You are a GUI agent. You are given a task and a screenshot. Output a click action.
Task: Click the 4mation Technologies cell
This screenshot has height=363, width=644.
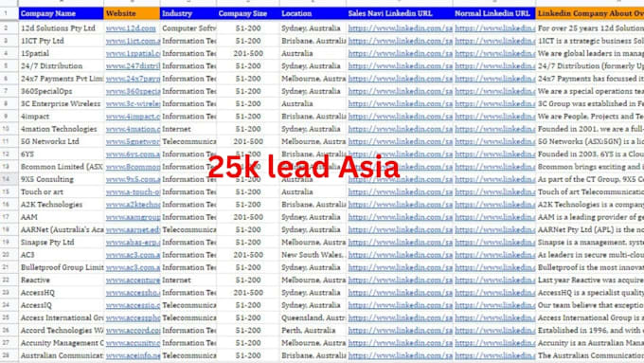[x=61, y=129]
